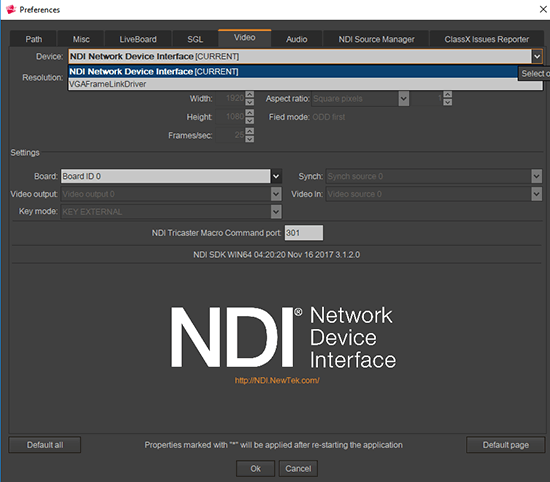The image size is (550, 482).
Task: Open the Video in source dropdown
Action: 536,194
